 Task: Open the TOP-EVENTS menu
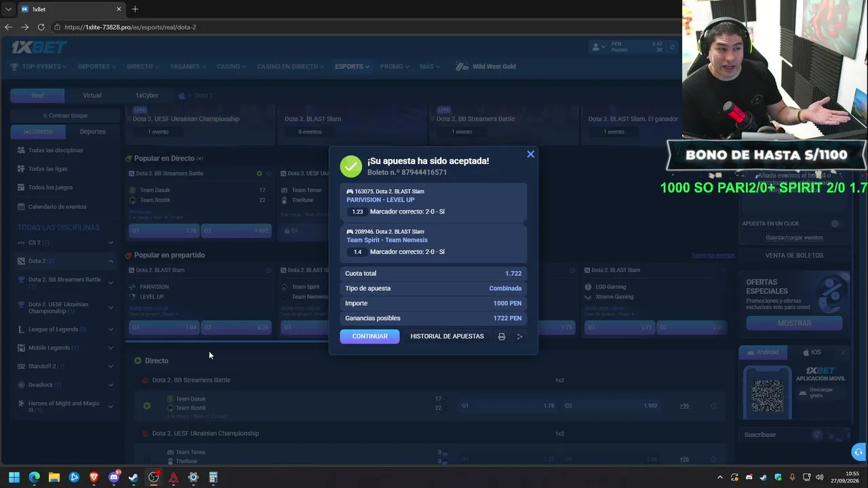tap(39, 66)
